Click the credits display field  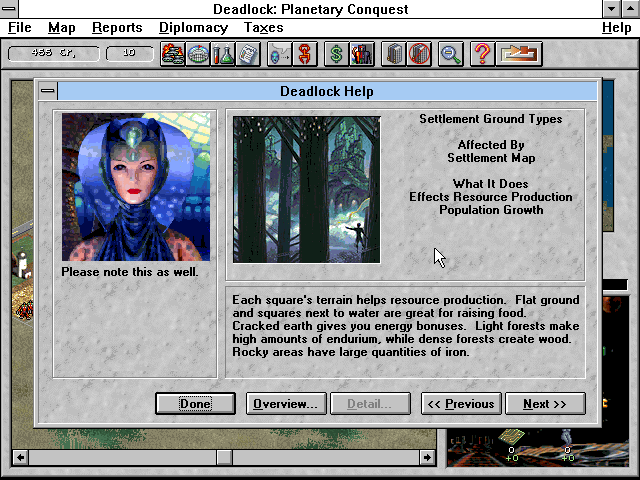(x=53, y=53)
